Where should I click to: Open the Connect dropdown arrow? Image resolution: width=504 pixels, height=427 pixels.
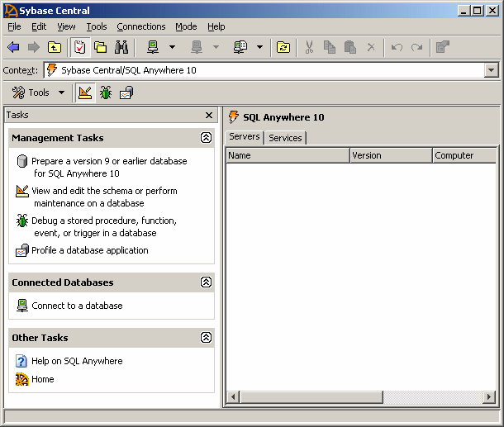click(173, 47)
